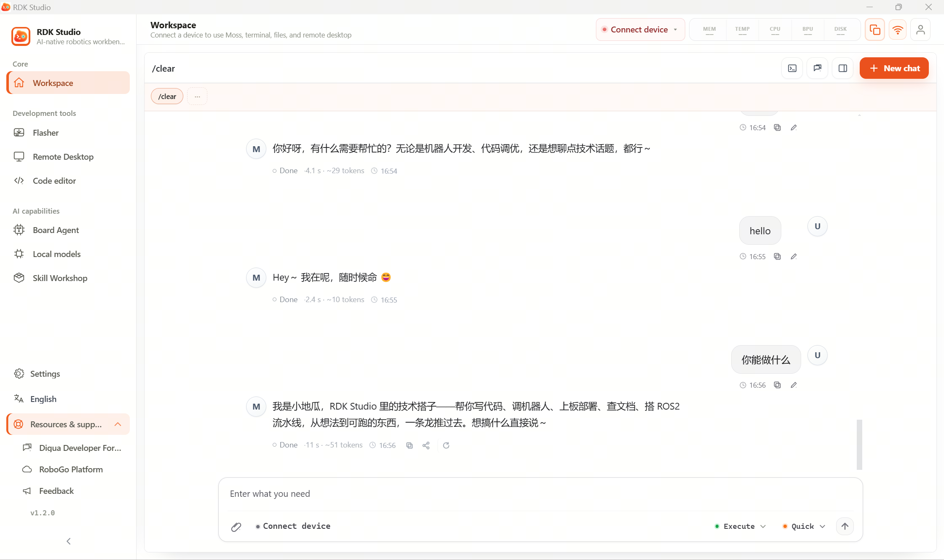Click the RDK Studio logo in the sidebar
Screen dimensions: 944x560
tap(21, 36)
